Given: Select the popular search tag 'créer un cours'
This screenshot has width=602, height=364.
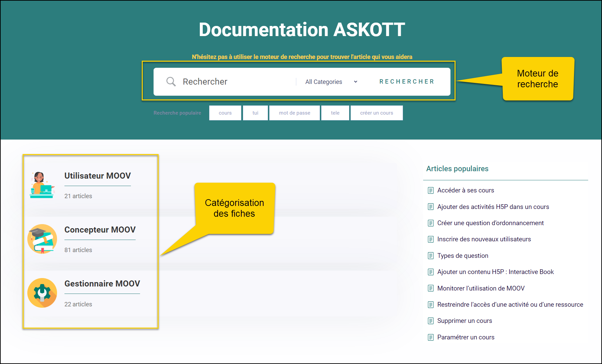Looking at the screenshot, I should 377,113.
